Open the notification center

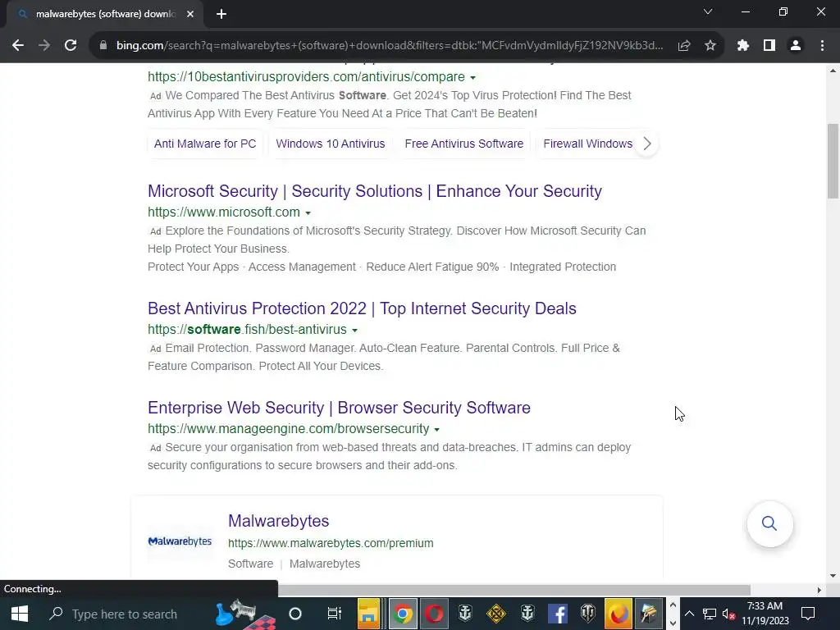pyautogui.click(x=808, y=614)
